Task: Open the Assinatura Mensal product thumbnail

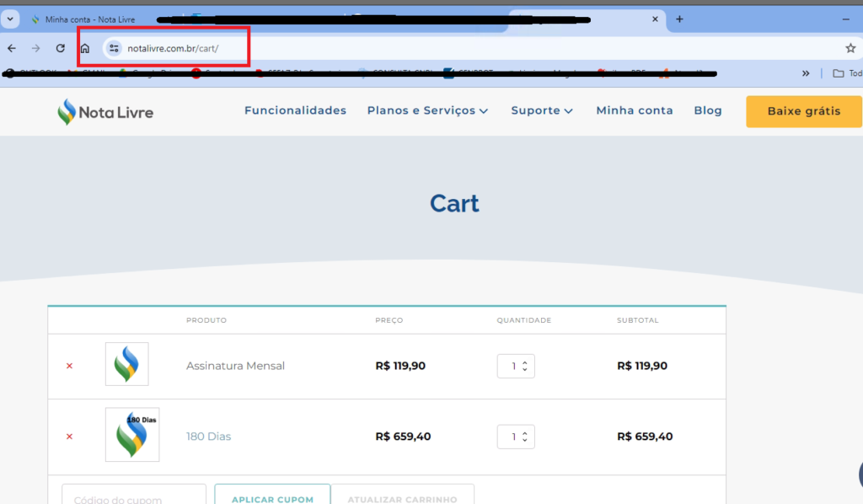Action: tap(126, 364)
